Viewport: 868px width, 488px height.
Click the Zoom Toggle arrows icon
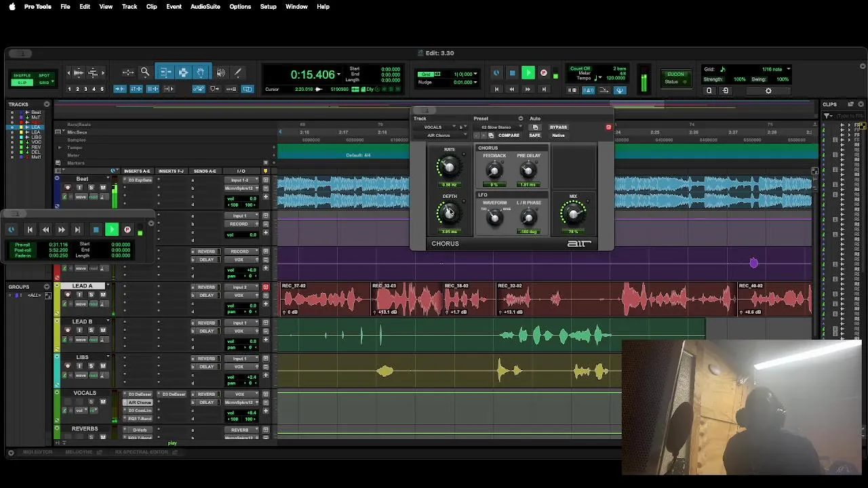point(128,72)
